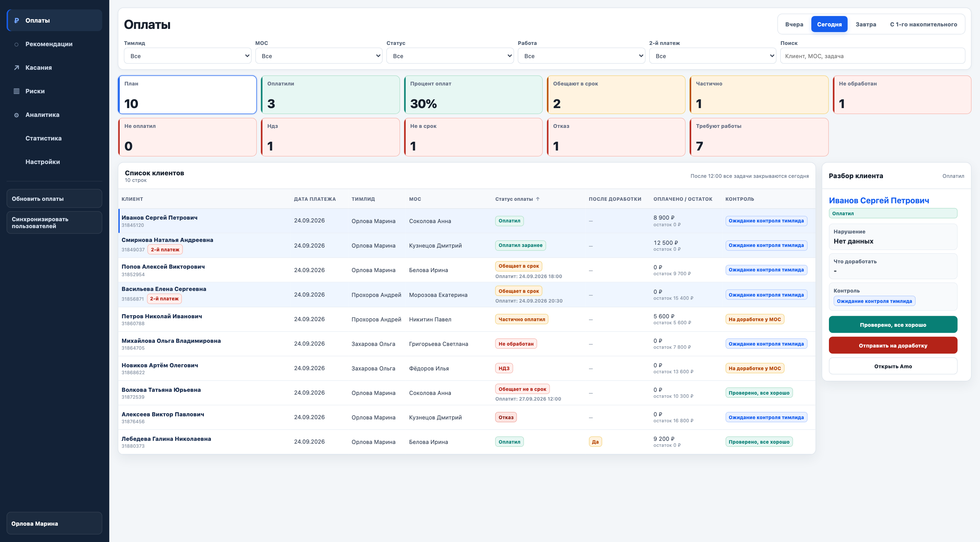This screenshot has height=542, width=980.
Task: Select the Оплатили summary card
Action: click(330, 95)
